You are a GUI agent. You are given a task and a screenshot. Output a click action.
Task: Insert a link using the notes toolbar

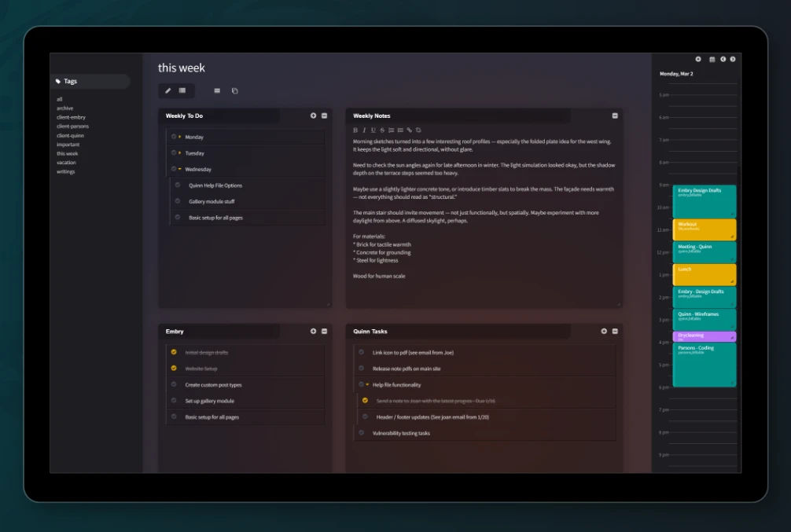pyautogui.click(x=409, y=130)
